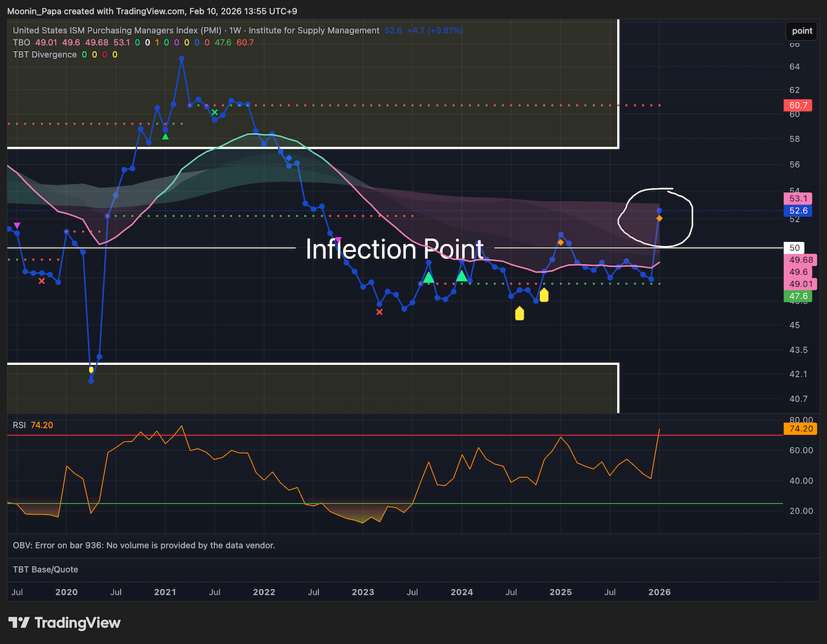Click the "49.01" value in TBO legend
The height and width of the screenshot is (644, 827).
(46, 43)
